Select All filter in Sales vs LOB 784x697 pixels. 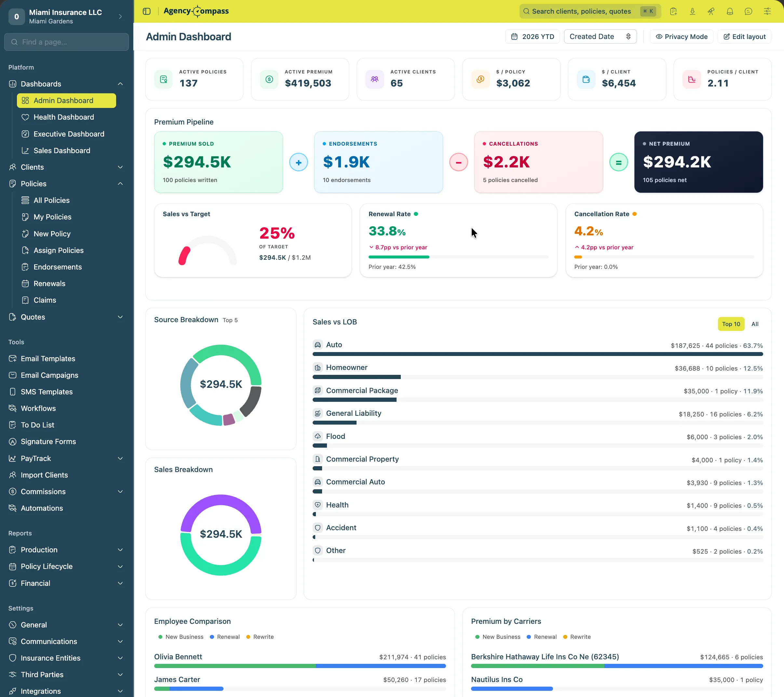tap(755, 324)
